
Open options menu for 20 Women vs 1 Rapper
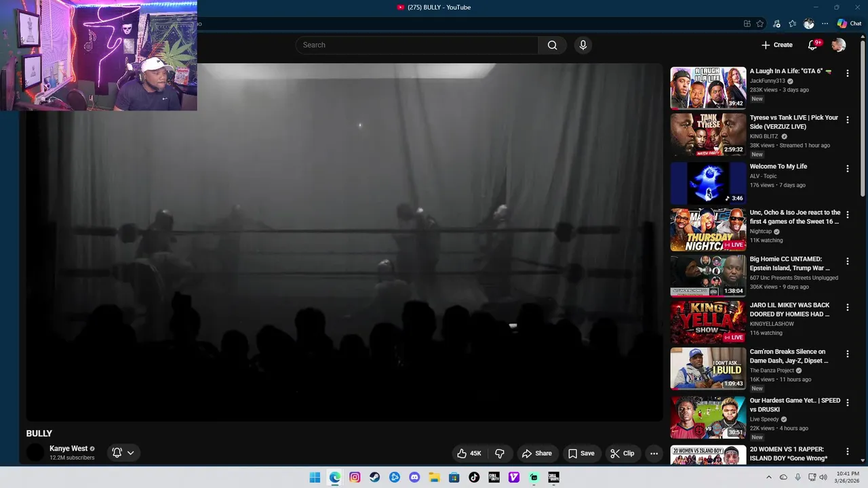pyautogui.click(x=847, y=451)
